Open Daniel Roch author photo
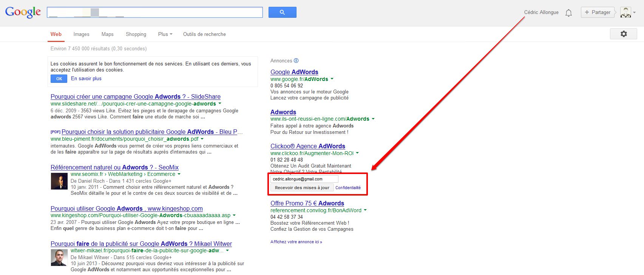 [59, 181]
